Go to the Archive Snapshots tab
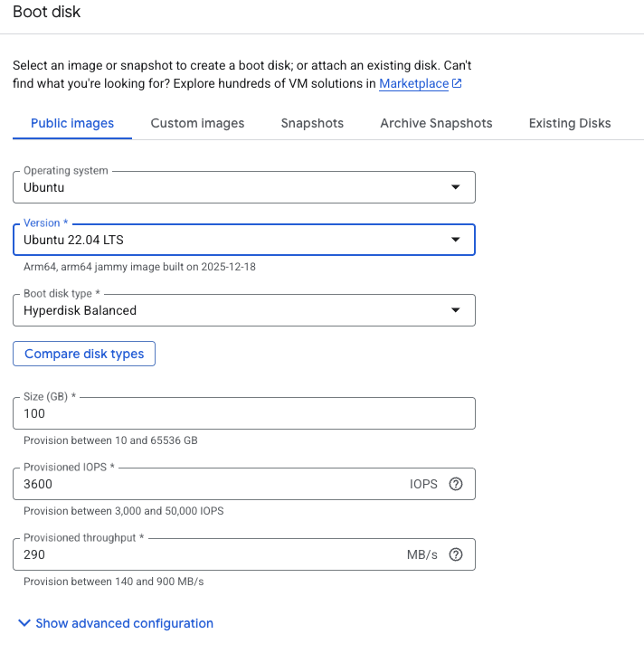Viewport: 644px width, 653px height. pos(436,123)
